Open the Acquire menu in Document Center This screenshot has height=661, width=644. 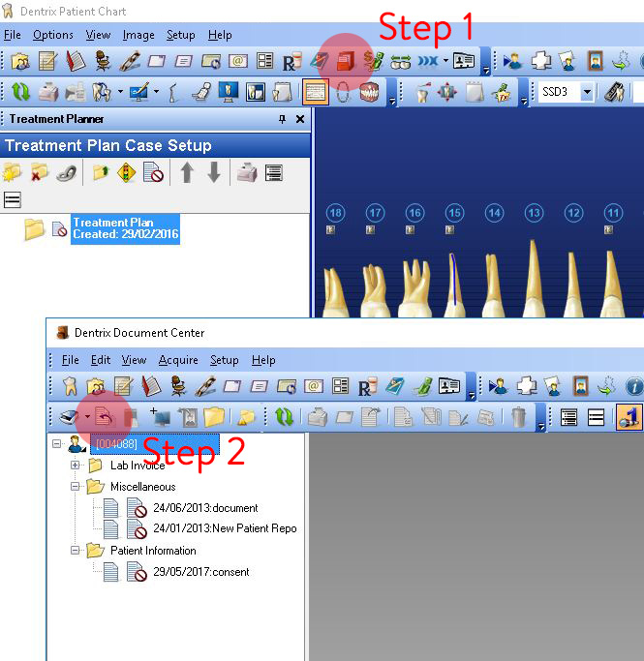[x=178, y=360]
